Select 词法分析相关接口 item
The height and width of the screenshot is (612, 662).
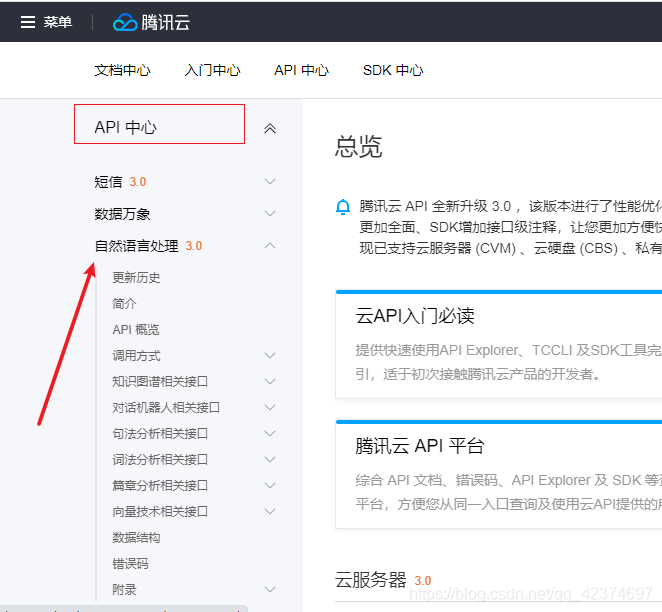160,460
